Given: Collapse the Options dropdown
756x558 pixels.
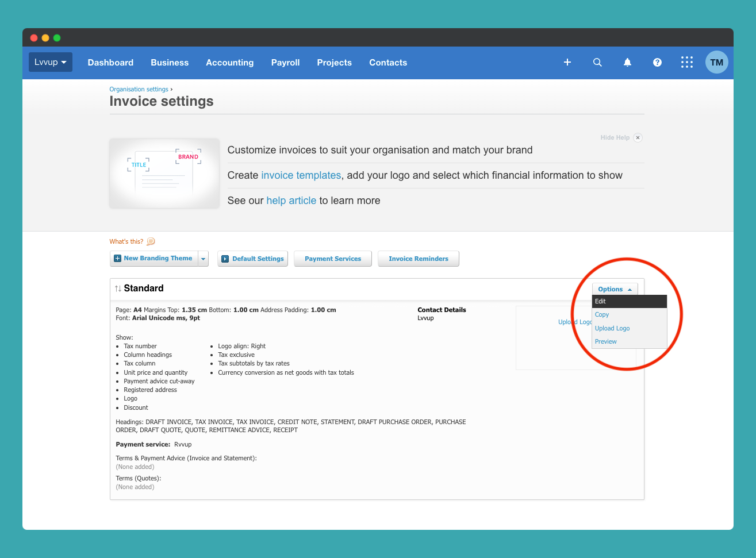Looking at the screenshot, I should click(615, 289).
